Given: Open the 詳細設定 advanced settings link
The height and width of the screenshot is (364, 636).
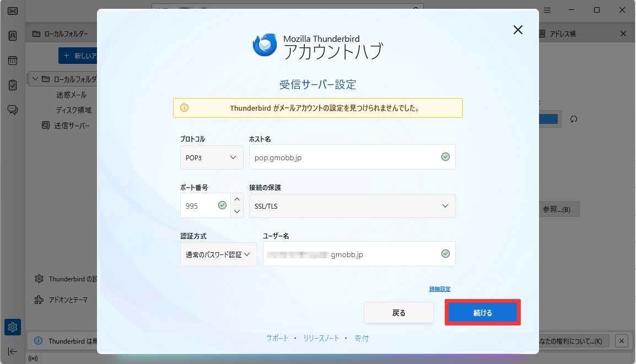Looking at the screenshot, I should [440, 289].
